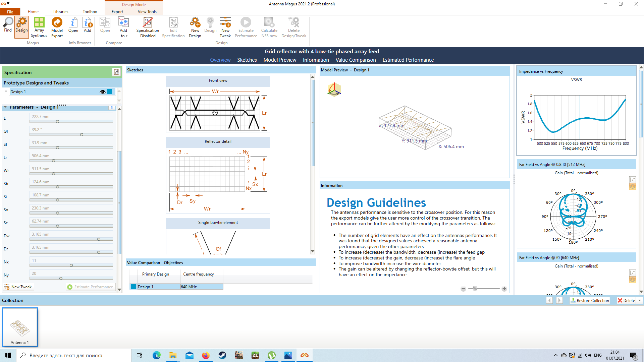Open the Libraries ribbon tab
Viewport: 644px width, 362px height.
click(x=60, y=11)
